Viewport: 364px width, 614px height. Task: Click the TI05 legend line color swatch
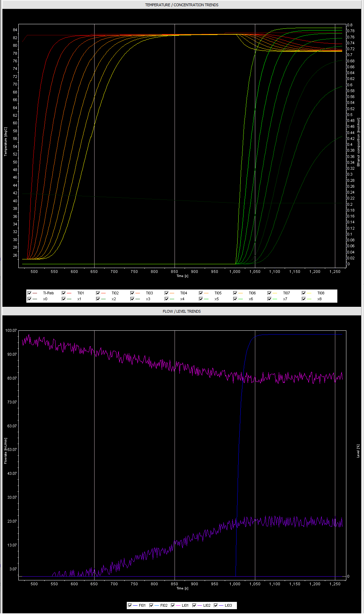(206, 293)
